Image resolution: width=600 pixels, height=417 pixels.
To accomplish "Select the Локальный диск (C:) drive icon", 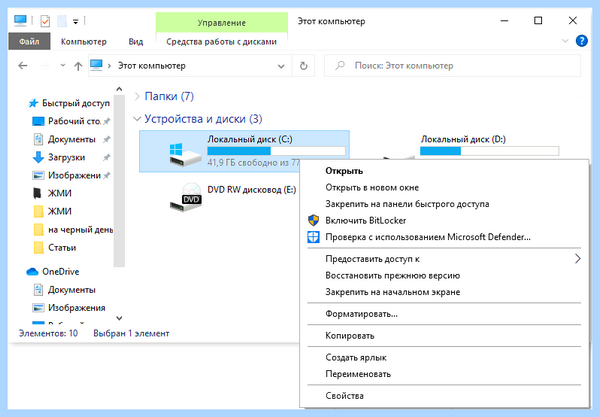I will point(185,154).
